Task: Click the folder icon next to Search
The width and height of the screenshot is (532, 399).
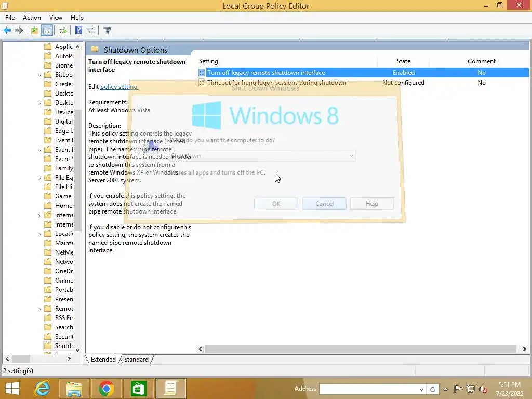Action: pos(48,327)
